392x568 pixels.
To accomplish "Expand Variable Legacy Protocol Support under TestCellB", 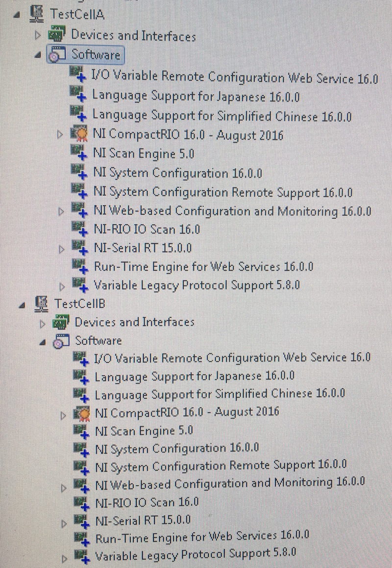I will pyautogui.click(x=64, y=558).
